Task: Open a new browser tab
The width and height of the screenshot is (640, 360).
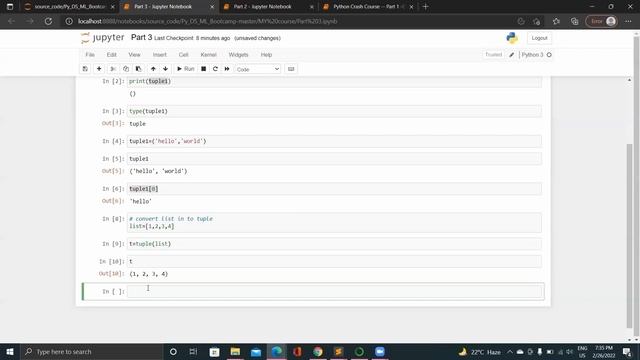Action: tap(425, 7)
